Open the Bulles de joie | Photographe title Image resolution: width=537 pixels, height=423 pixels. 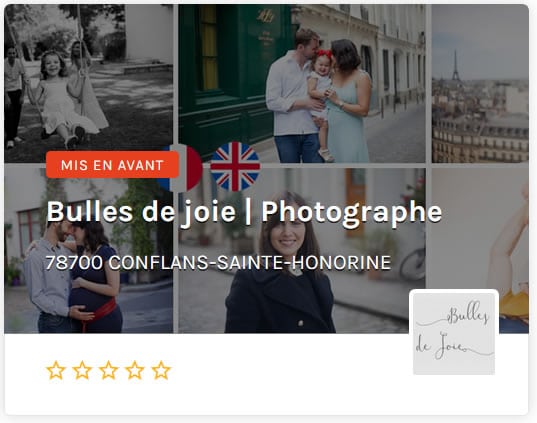point(244,212)
